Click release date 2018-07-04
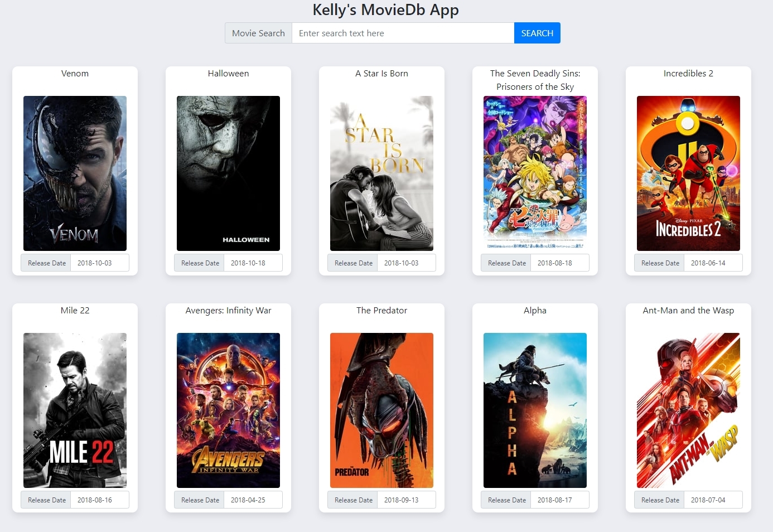The image size is (773, 532). (x=713, y=500)
